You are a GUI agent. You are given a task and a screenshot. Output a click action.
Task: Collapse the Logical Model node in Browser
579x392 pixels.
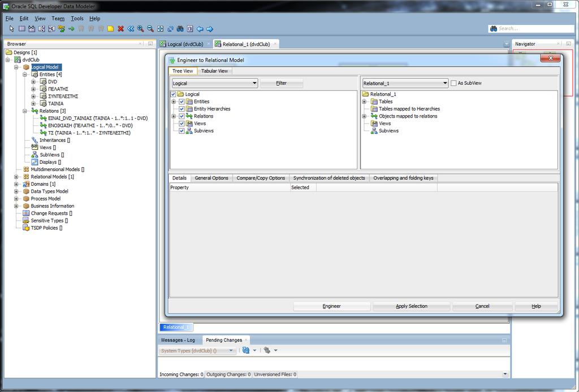point(16,67)
